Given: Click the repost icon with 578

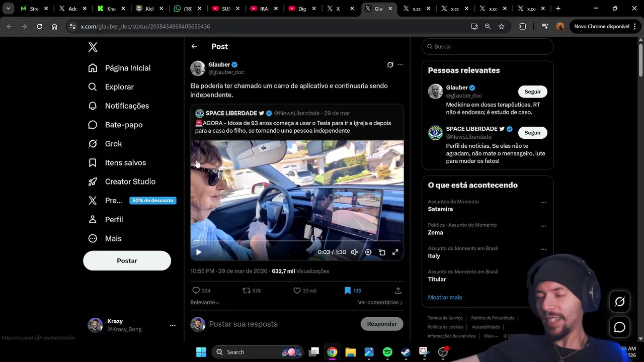Looking at the screenshot, I should coord(252,291).
